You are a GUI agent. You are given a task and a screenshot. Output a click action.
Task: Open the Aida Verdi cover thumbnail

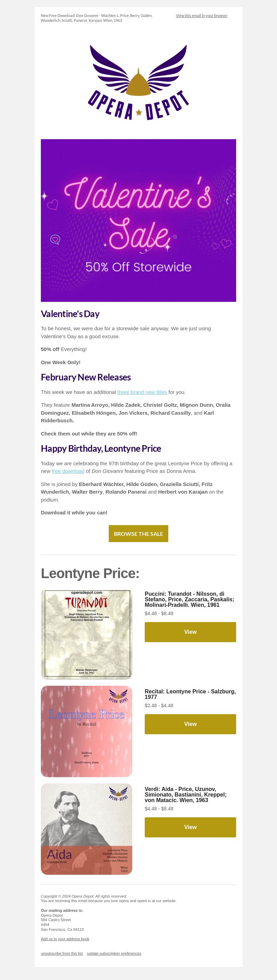tap(87, 829)
